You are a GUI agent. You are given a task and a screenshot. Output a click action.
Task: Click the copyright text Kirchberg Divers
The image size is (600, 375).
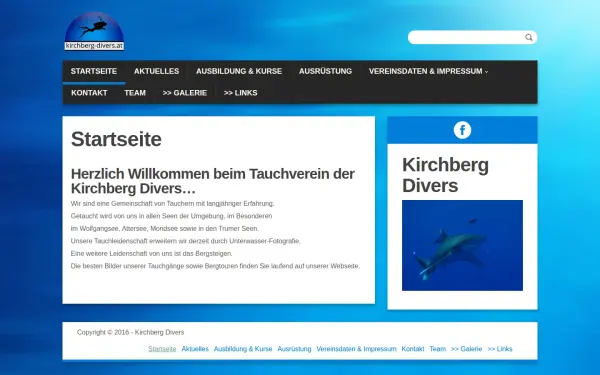[130, 332]
